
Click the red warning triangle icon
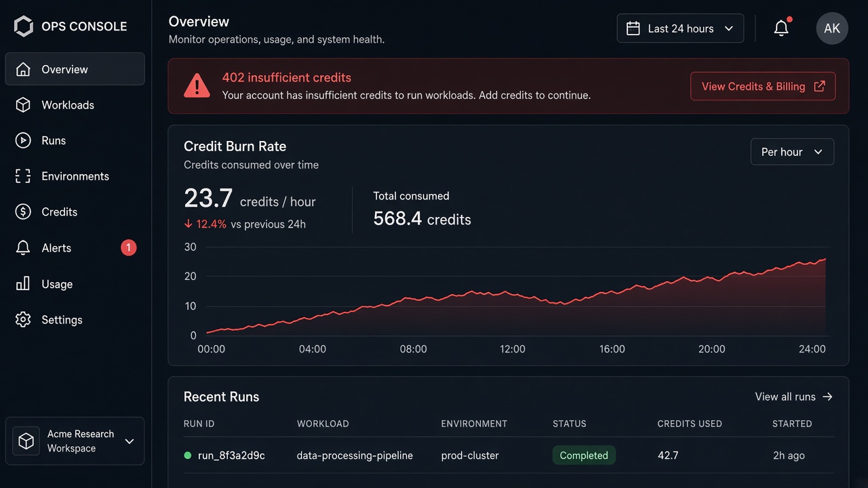tap(197, 86)
